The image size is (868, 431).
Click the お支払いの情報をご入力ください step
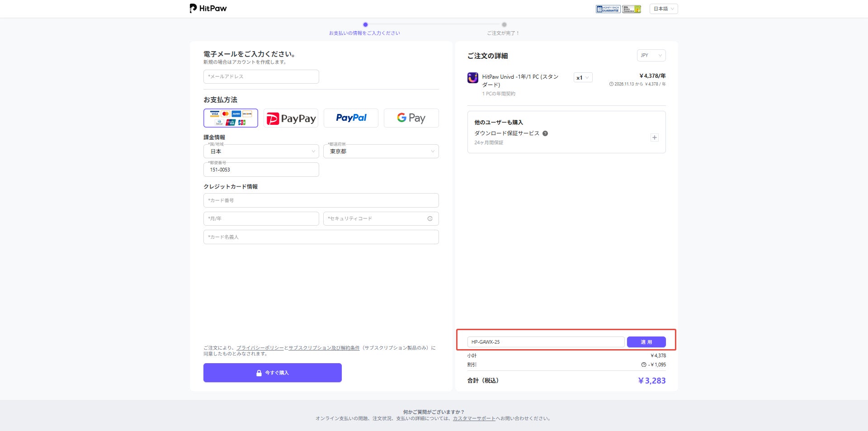pos(364,33)
